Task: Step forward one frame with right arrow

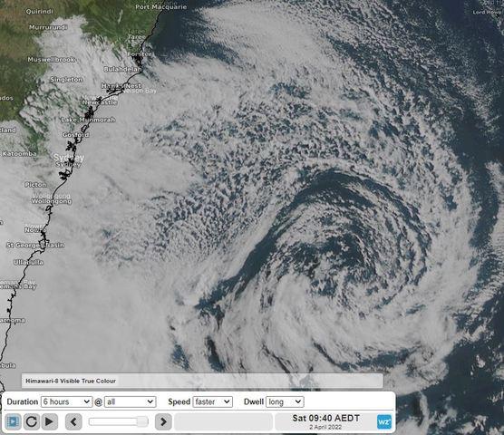Action: tap(163, 421)
